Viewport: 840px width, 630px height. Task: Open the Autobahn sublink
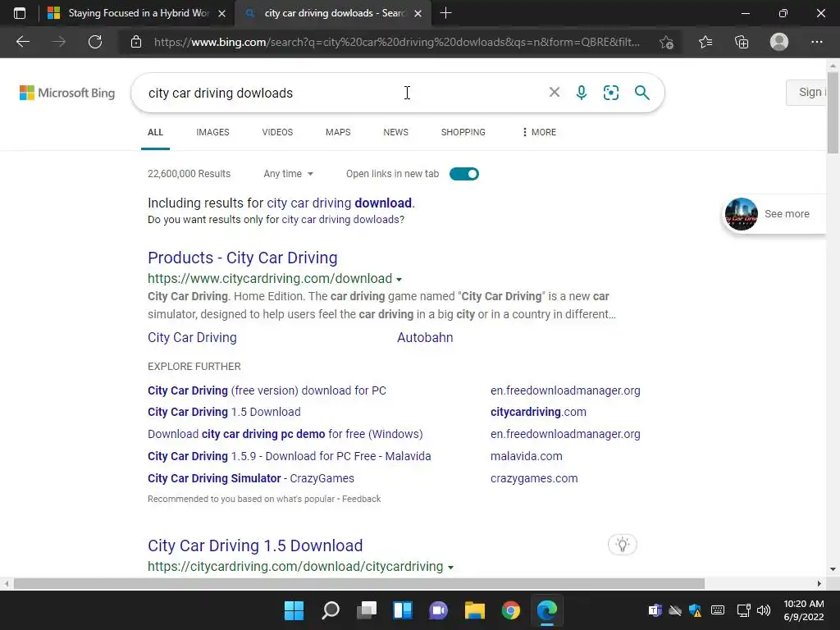(425, 337)
